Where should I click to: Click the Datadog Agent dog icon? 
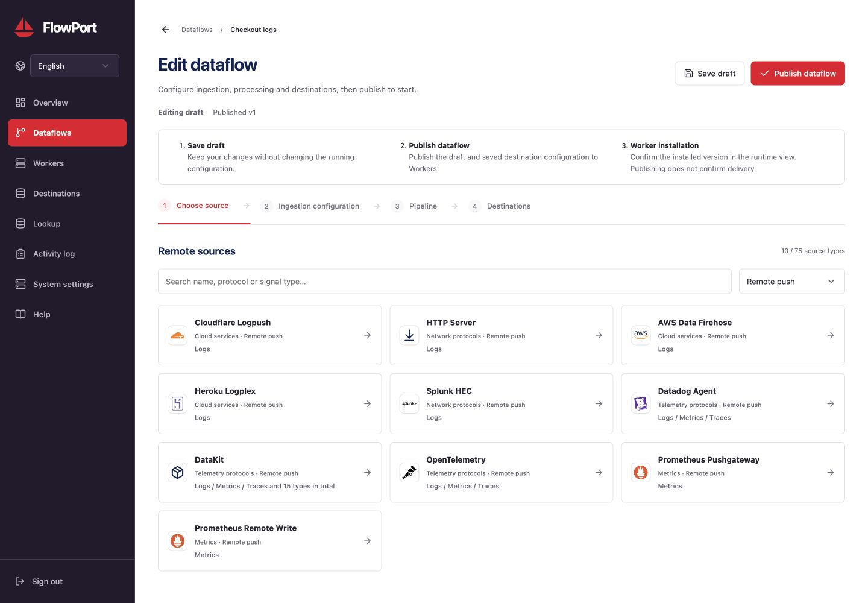pyautogui.click(x=641, y=404)
